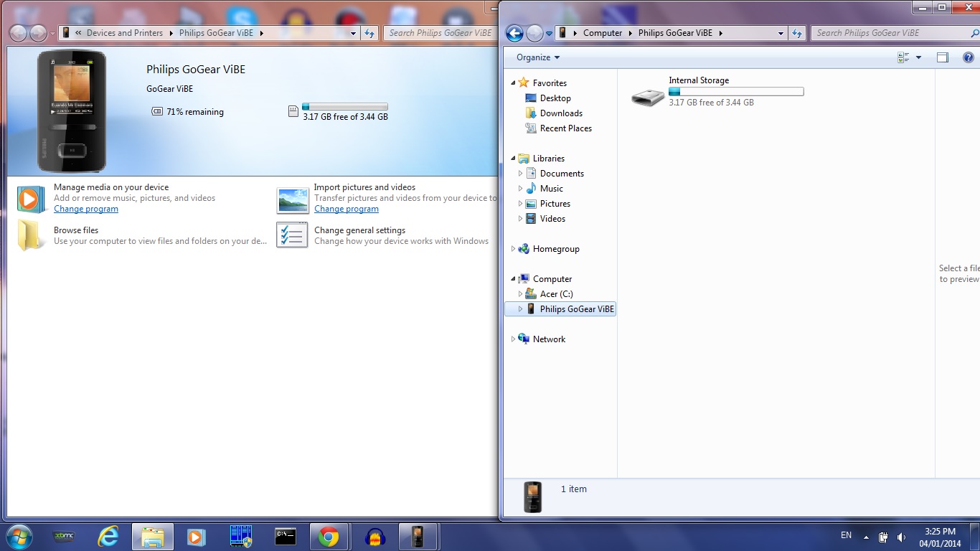Click Change program link under Manage media
Screen dimensions: 980x551
86,209
